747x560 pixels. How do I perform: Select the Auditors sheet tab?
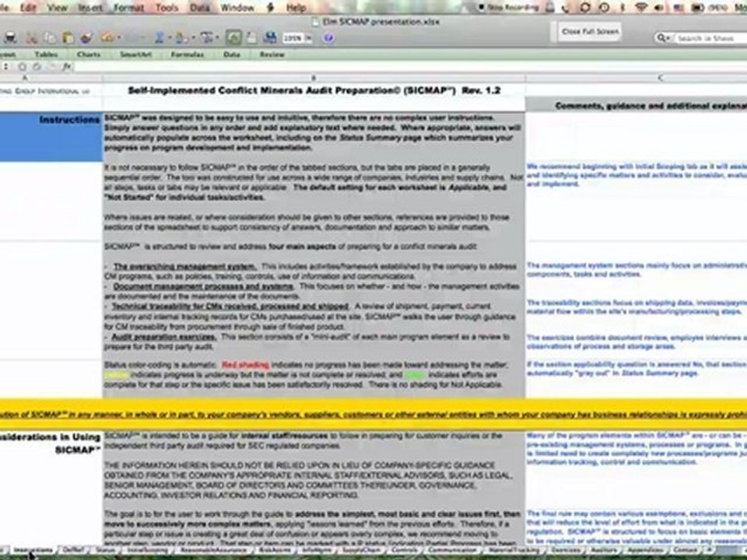[x=604, y=550]
